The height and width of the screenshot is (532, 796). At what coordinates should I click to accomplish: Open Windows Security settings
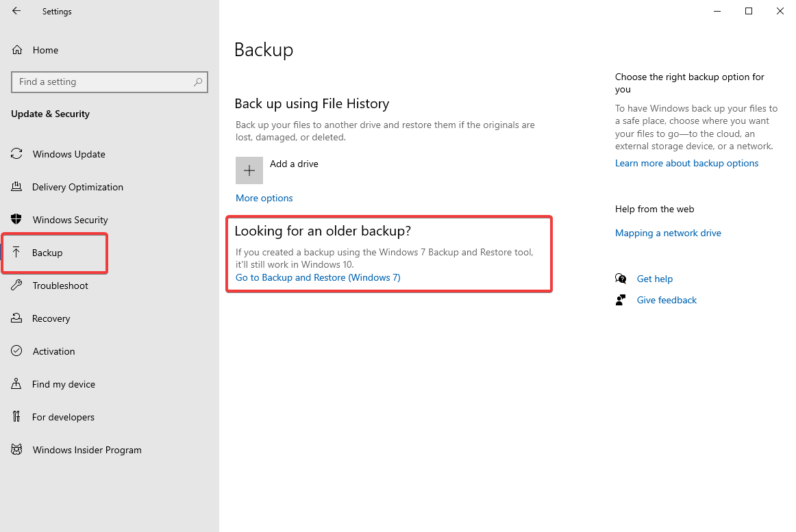[x=16, y=220]
